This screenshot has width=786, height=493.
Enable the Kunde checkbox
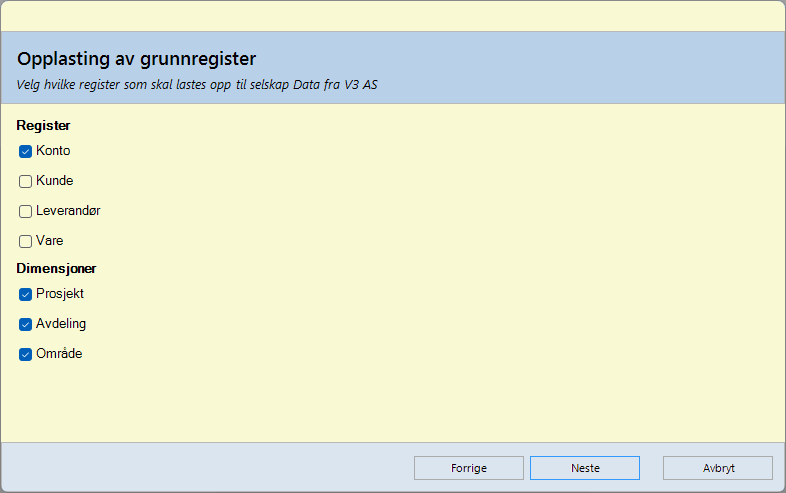[26, 182]
